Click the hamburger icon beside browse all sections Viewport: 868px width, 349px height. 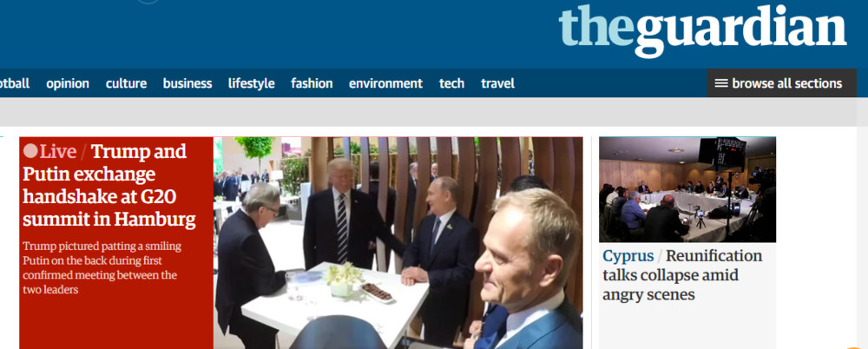tap(720, 83)
